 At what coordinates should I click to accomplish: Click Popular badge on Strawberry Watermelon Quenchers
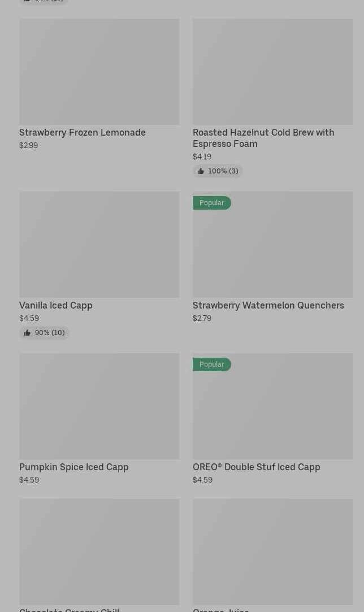click(211, 203)
